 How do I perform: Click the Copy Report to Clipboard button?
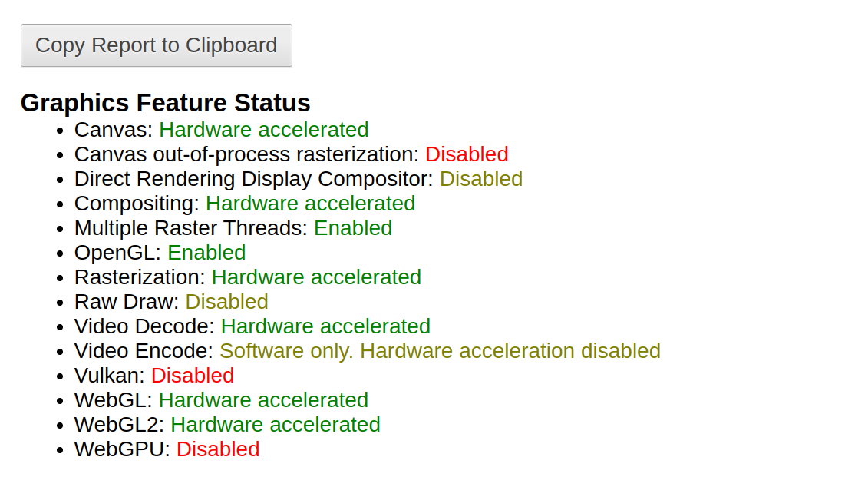point(156,45)
